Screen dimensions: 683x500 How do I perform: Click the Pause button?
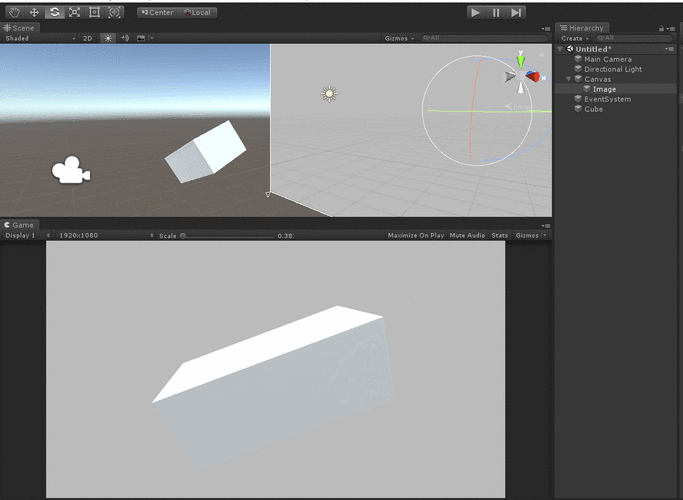point(496,13)
